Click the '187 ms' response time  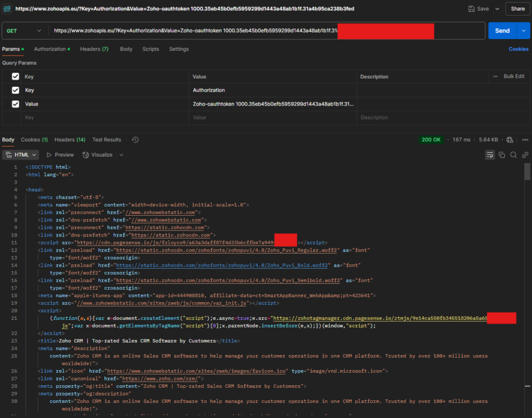[461, 140]
